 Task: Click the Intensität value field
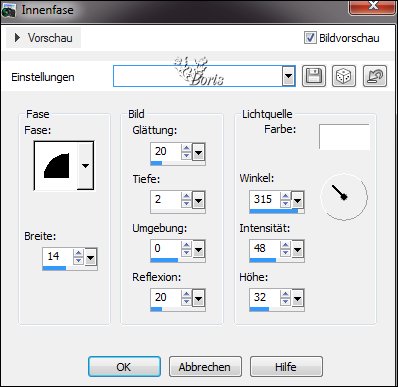pos(265,248)
